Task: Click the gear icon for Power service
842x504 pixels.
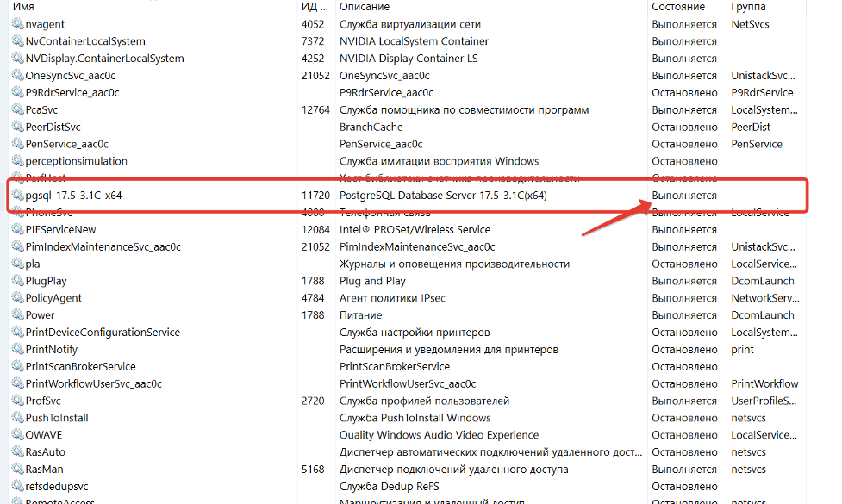Action: click(17, 315)
